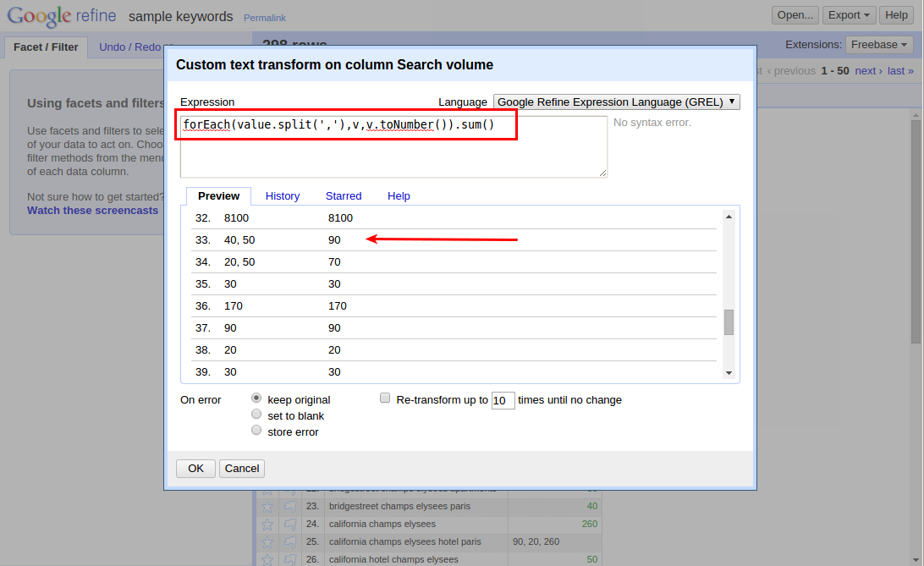Click the main data grid scrollbar thumb

(916, 232)
